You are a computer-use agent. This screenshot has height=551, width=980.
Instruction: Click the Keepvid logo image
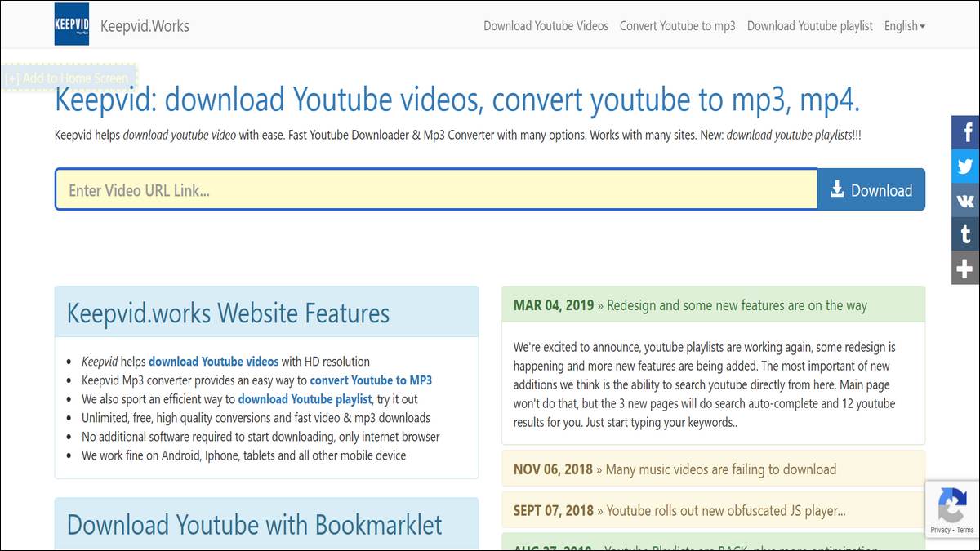(72, 24)
